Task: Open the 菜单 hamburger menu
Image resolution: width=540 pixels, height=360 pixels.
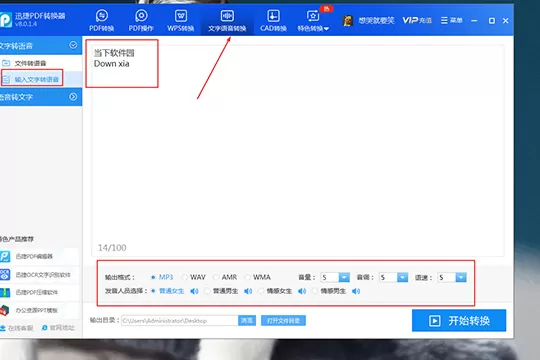Action: 451,20
